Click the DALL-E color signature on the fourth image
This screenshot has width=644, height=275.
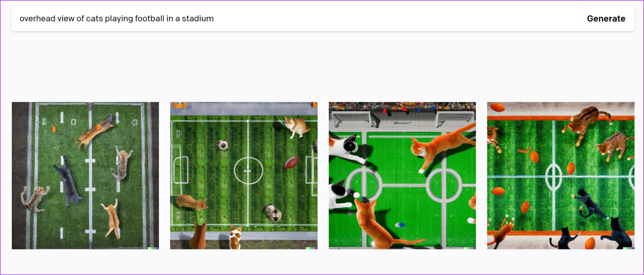point(629,248)
